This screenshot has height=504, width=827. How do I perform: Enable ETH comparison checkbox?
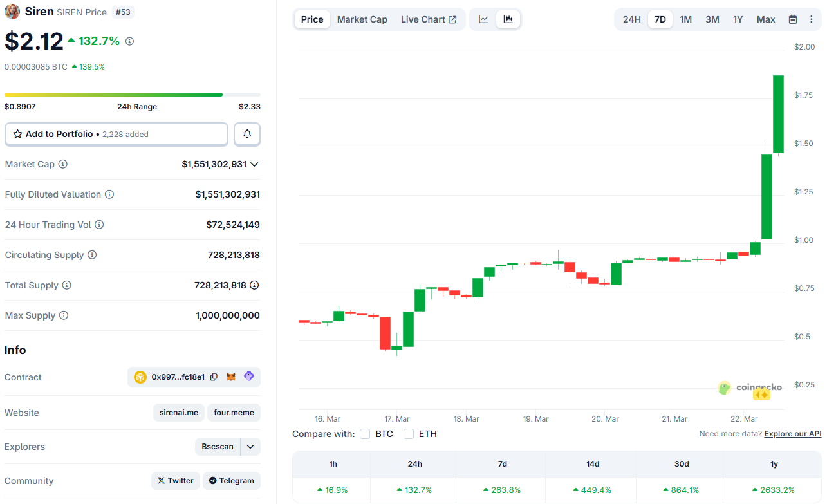pos(408,434)
